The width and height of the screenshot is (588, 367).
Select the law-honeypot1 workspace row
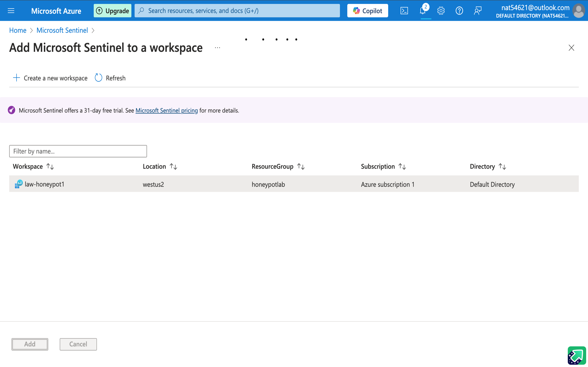click(45, 184)
